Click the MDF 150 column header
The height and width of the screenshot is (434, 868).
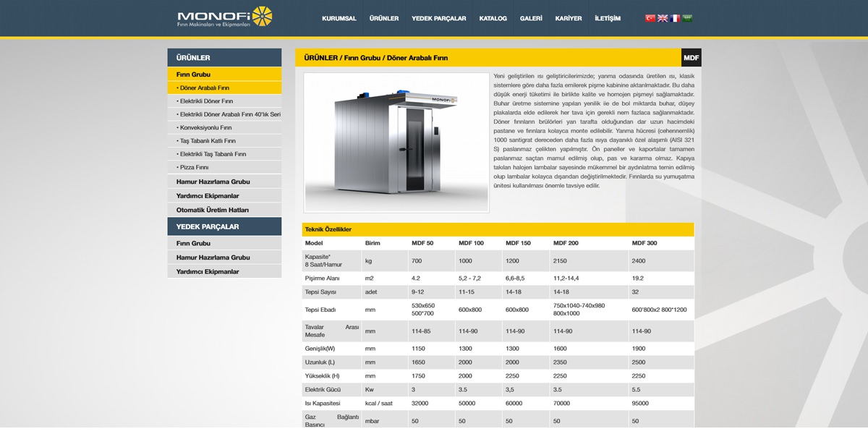coord(518,243)
